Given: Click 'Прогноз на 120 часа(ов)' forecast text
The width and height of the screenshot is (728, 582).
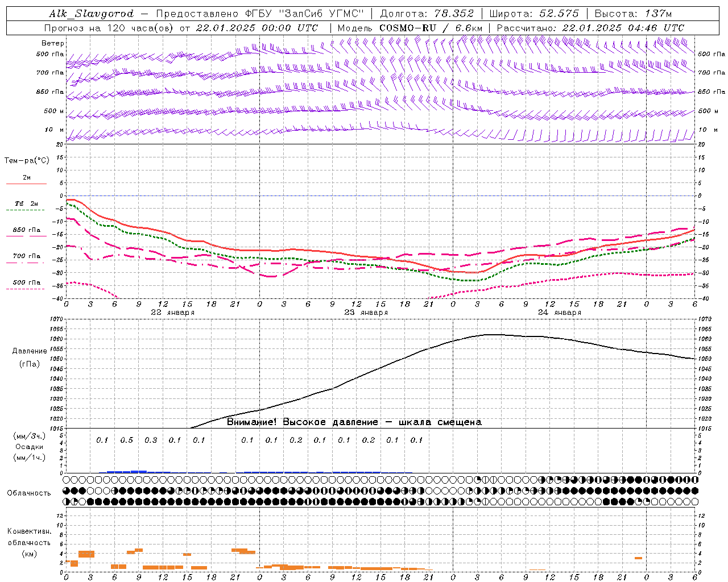Looking at the screenshot, I should 109,28.
